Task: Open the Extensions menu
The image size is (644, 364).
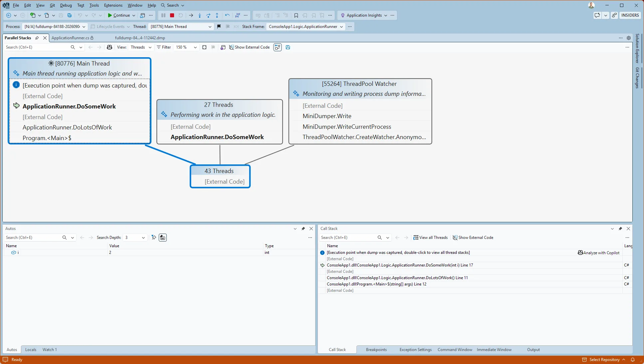Action: (x=113, y=5)
